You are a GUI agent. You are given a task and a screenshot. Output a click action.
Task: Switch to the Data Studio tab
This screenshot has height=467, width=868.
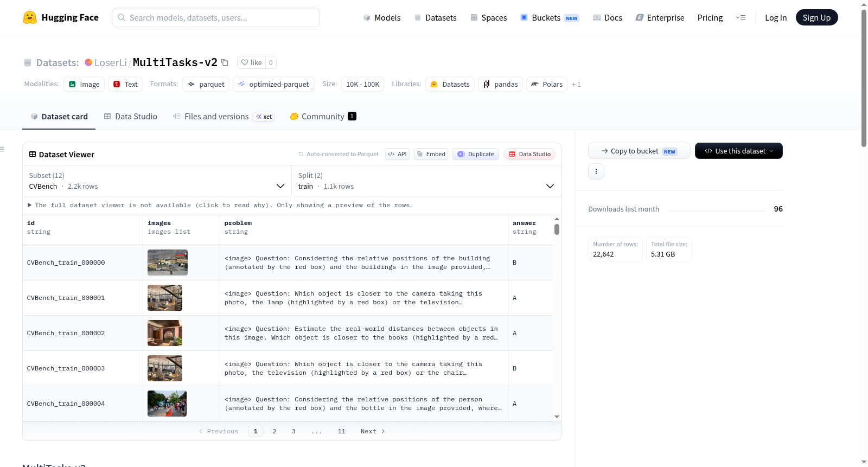click(131, 116)
